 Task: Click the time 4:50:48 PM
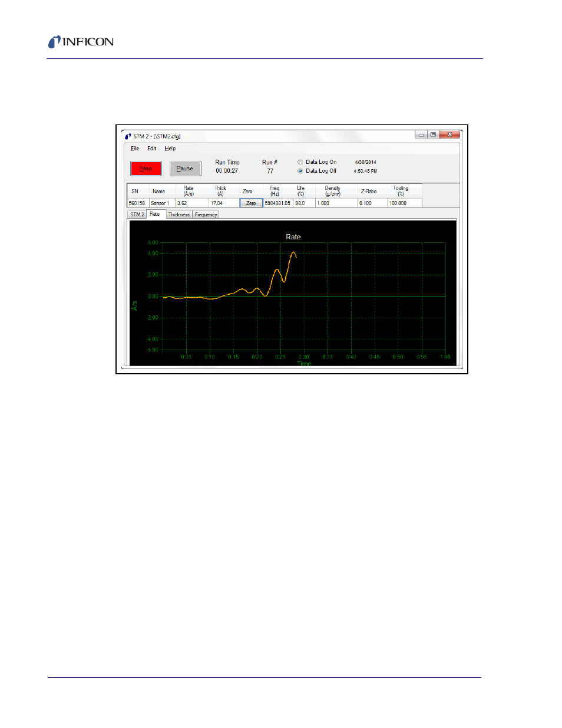pos(365,171)
